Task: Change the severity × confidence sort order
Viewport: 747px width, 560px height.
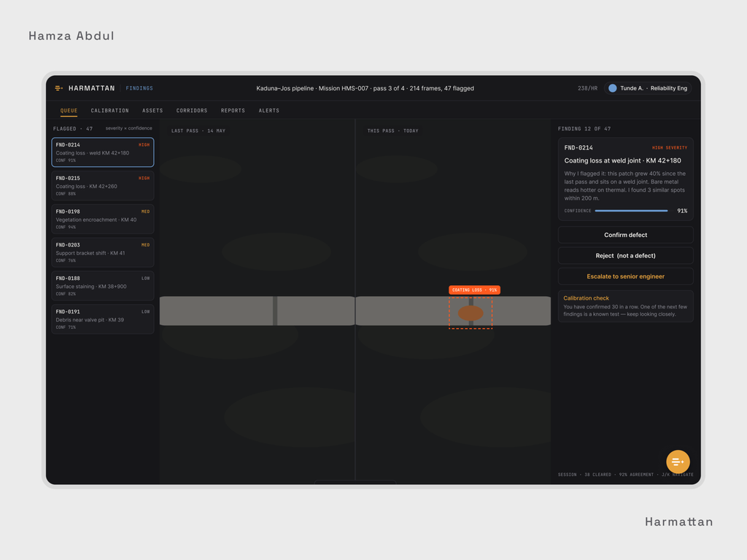Action: point(128,128)
